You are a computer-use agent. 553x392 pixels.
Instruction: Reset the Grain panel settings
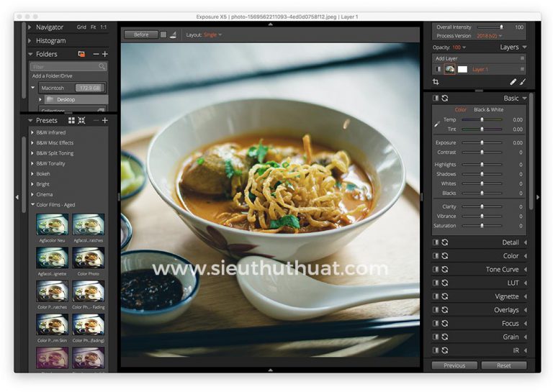click(445, 337)
